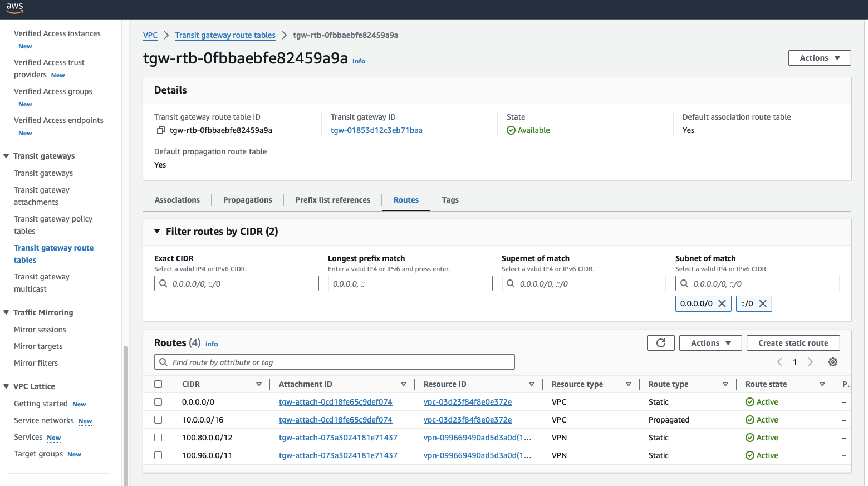The image size is (868, 486).
Task: Sort routes by CIDR column
Action: click(x=258, y=384)
